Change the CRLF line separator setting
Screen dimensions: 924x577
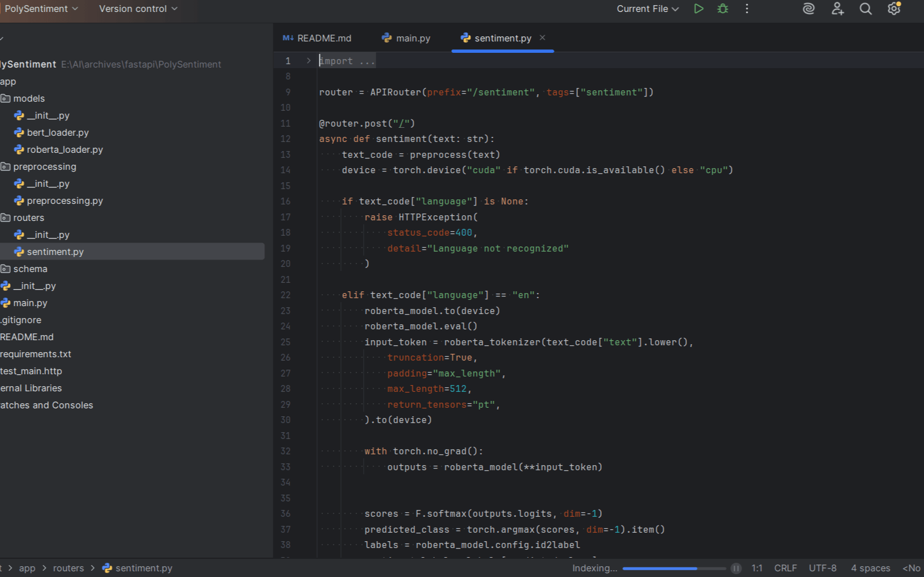[x=785, y=568]
